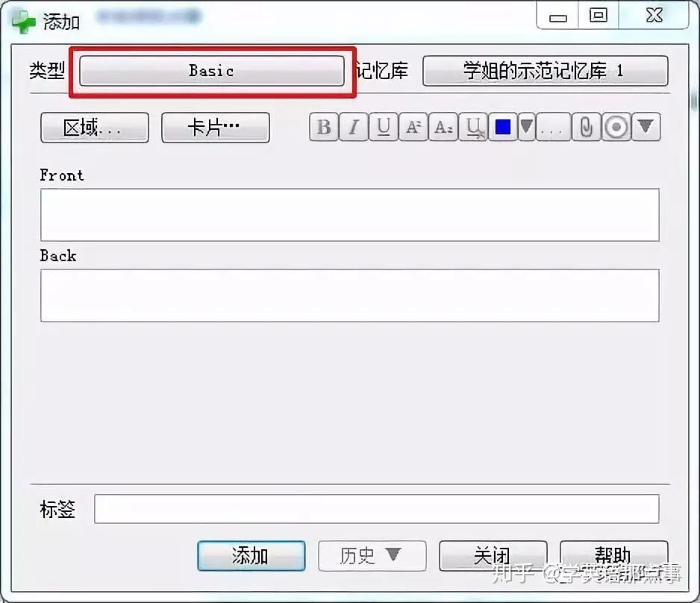The width and height of the screenshot is (700, 603).
Task: Open the text color picker dropdown arrow
Action: 526,127
